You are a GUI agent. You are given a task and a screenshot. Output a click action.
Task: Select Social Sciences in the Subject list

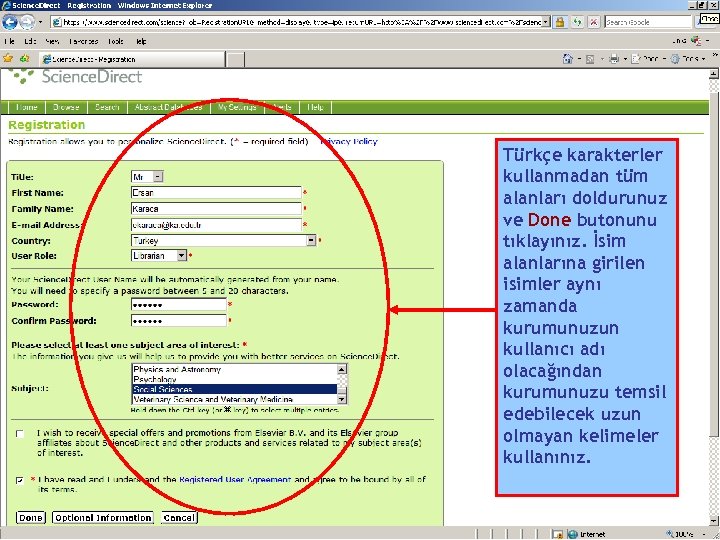point(234,389)
